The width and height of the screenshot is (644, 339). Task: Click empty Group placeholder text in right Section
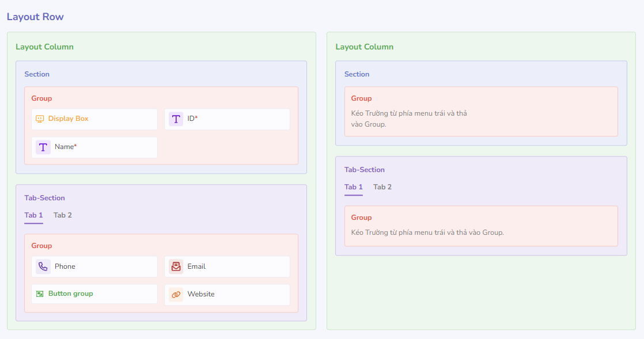coord(409,119)
